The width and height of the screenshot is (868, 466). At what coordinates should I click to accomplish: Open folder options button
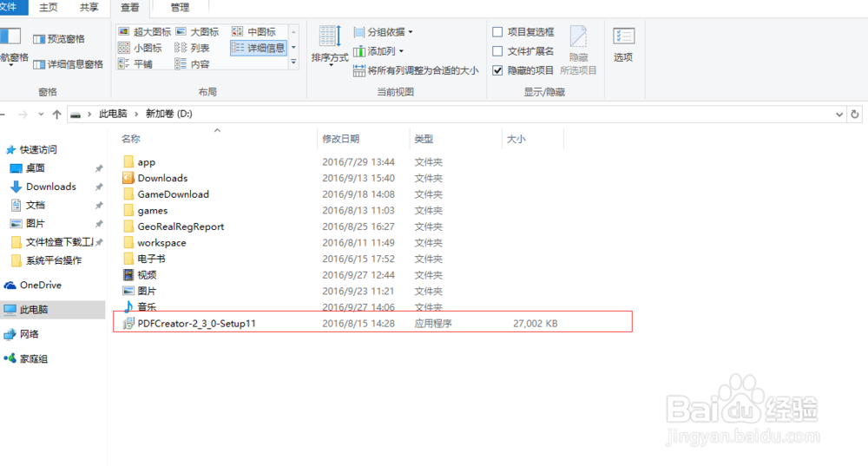(x=623, y=45)
